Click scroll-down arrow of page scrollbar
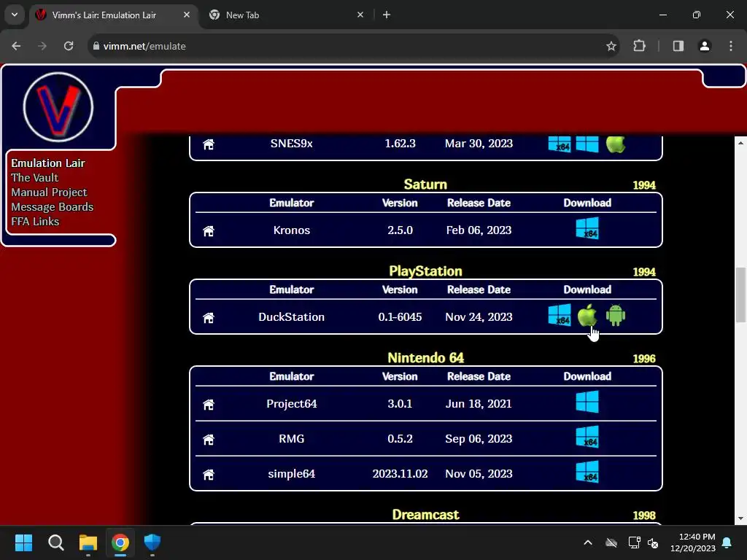747x560 pixels. 740,518
